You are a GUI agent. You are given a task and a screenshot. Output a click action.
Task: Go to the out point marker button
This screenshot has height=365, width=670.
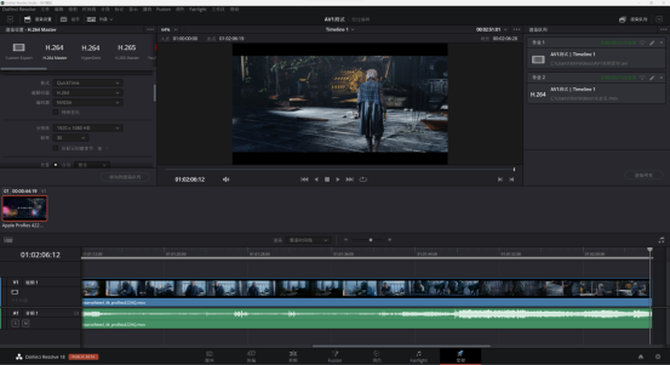point(511,180)
